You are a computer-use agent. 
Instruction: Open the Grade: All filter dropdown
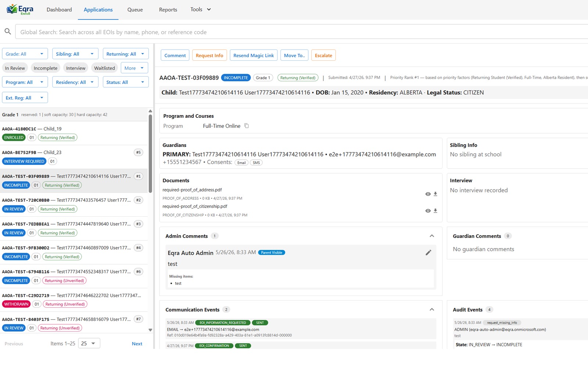click(25, 54)
